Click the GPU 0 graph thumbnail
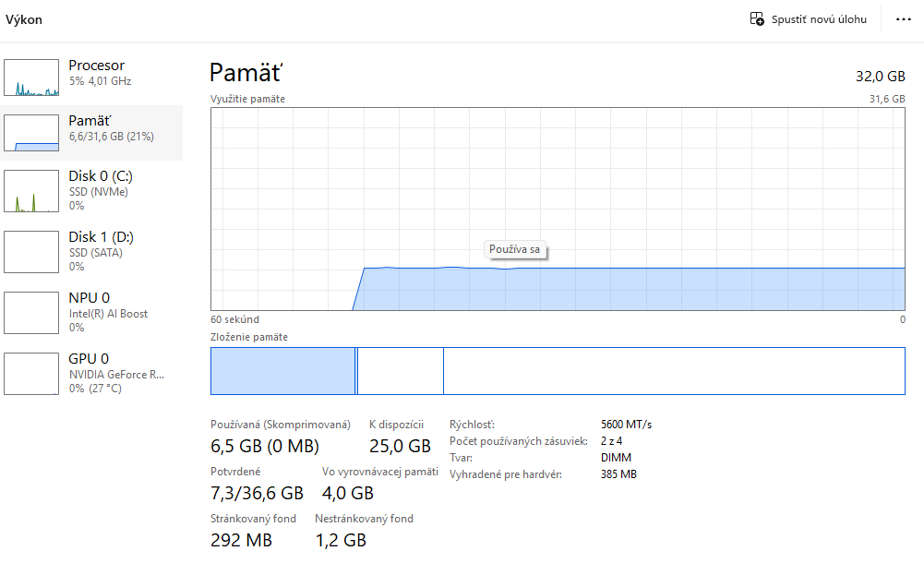Viewport: 924px width, 563px height. [31, 373]
